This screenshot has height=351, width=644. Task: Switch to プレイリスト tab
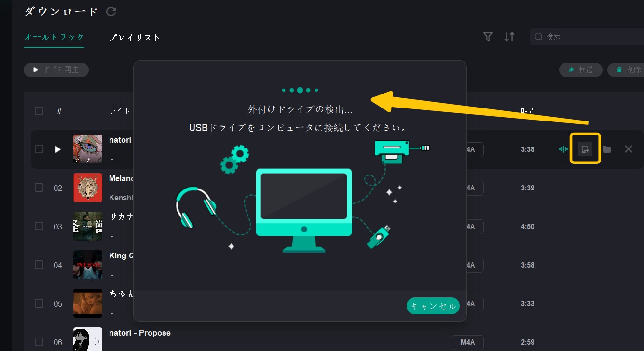click(135, 37)
